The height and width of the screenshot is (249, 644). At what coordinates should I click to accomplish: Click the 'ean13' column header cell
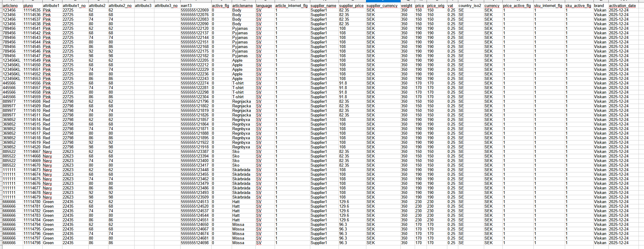pyautogui.click(x=186, y=6)
